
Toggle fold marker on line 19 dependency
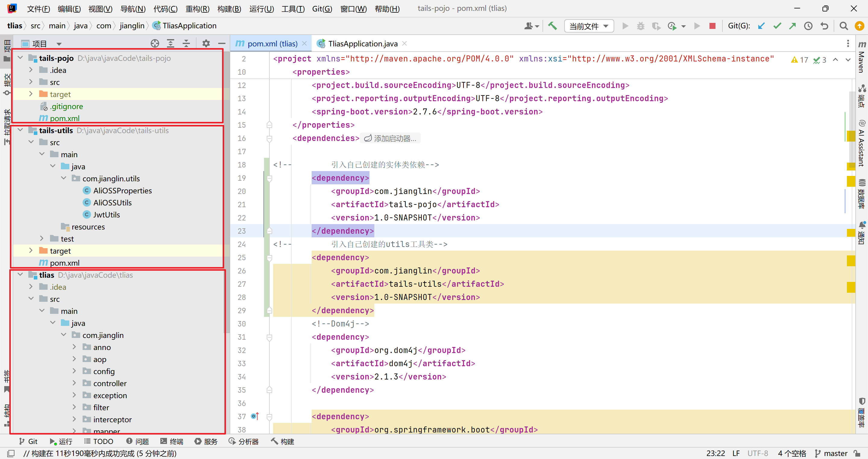(x=269, y=178)
